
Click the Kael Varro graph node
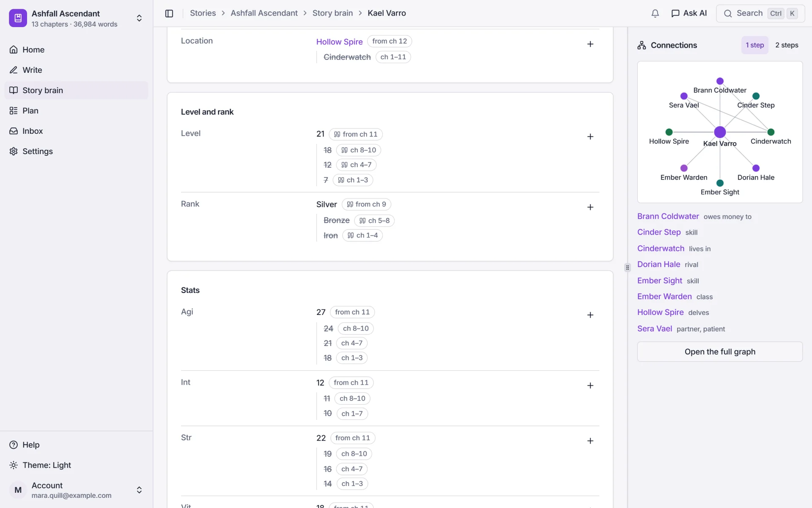point(720,132)
